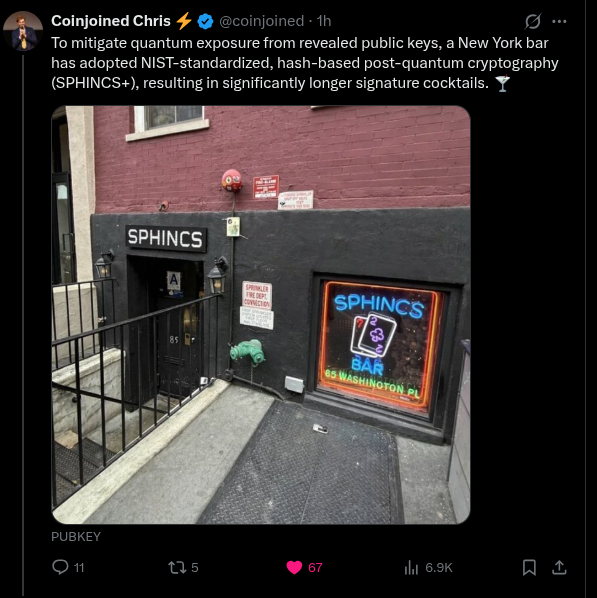Open the SPHINCS bar photo
The height and width of the screenshot is (598, 597).
pos(261,315)
